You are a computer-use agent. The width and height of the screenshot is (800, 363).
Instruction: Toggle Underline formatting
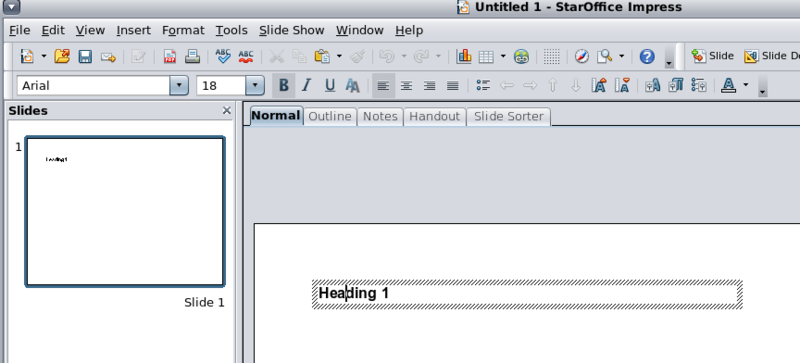pyautogui.click(x=330, y=85)
